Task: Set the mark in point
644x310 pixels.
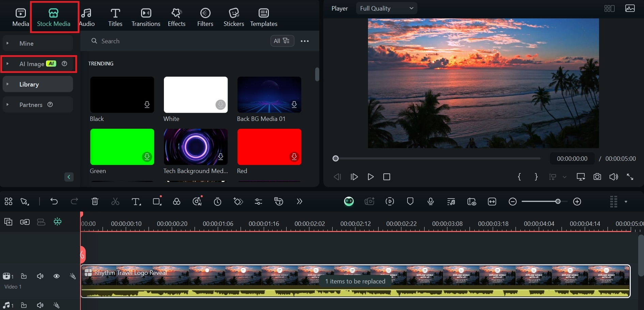Action: tap(519, 177)
